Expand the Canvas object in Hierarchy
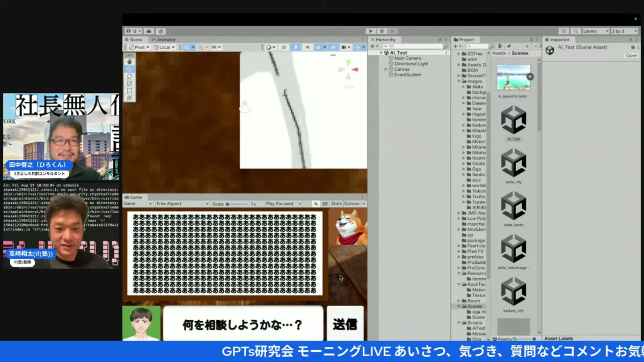 (x=385, y=69)
